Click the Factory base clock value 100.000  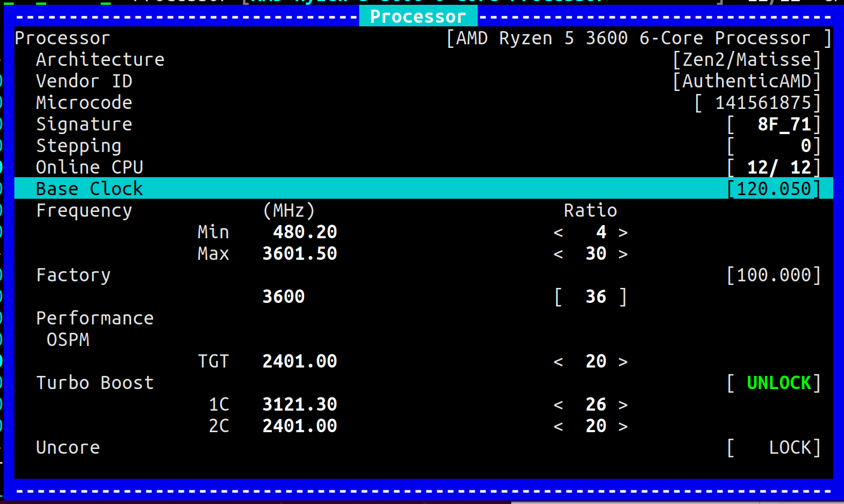tap(774, 275)
